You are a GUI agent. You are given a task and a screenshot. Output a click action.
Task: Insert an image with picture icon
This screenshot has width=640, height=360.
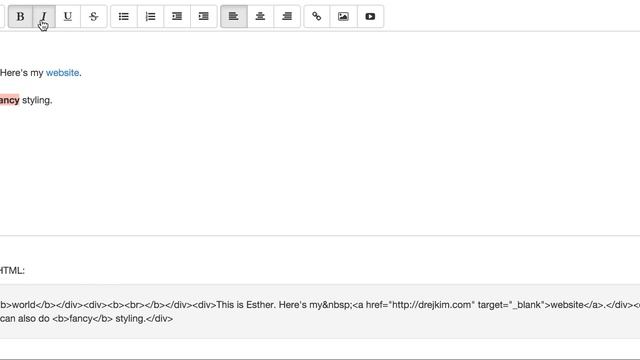(x=343, y=16)
